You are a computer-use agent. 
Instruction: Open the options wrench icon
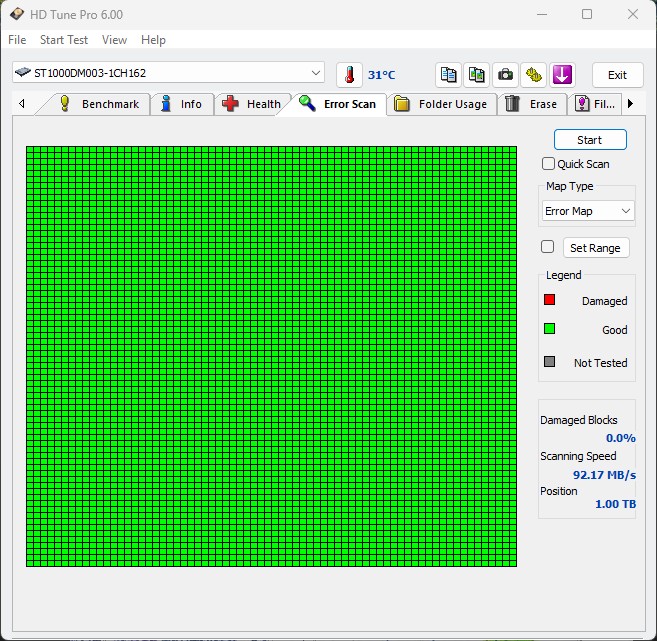534,75
